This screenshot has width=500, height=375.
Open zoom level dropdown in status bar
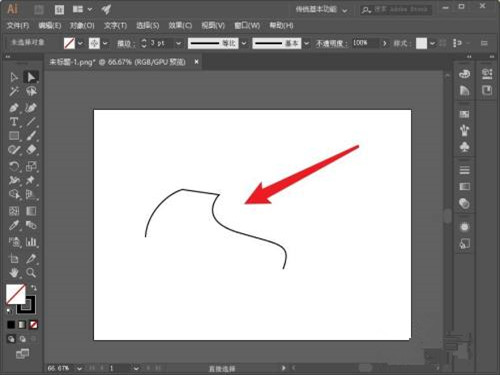pos(79,368)
